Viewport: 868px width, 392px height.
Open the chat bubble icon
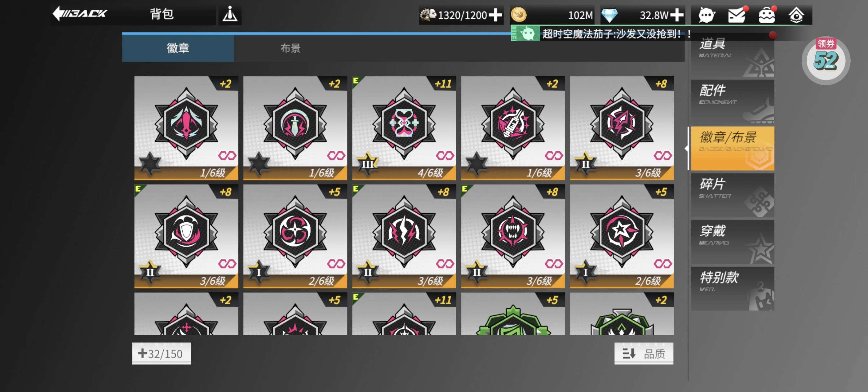coord(706,15)
